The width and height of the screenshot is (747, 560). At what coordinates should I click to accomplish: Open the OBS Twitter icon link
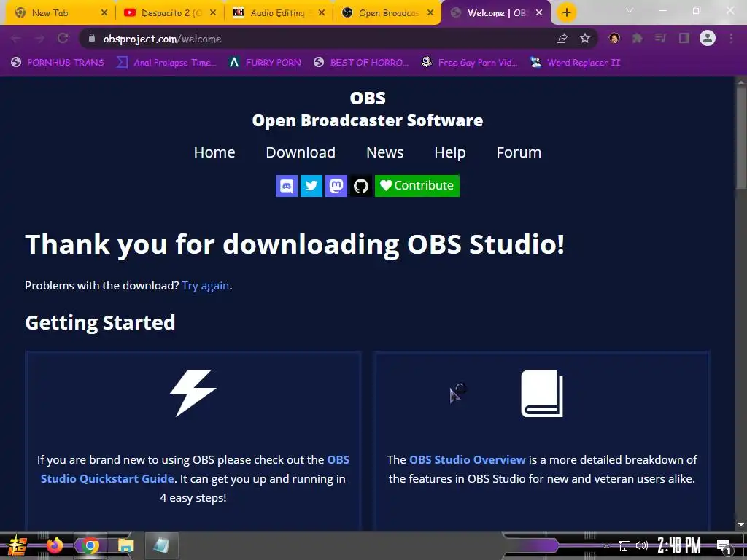pyautogui.click(x=311, y=186)
